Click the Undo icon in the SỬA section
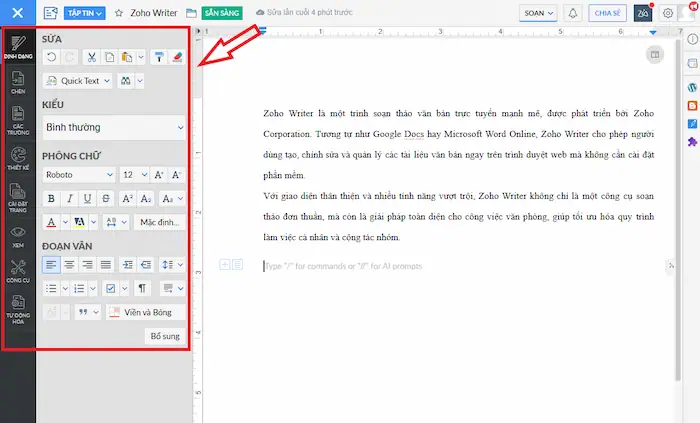The width and height of the screenshot is (700, 423). 52,57
